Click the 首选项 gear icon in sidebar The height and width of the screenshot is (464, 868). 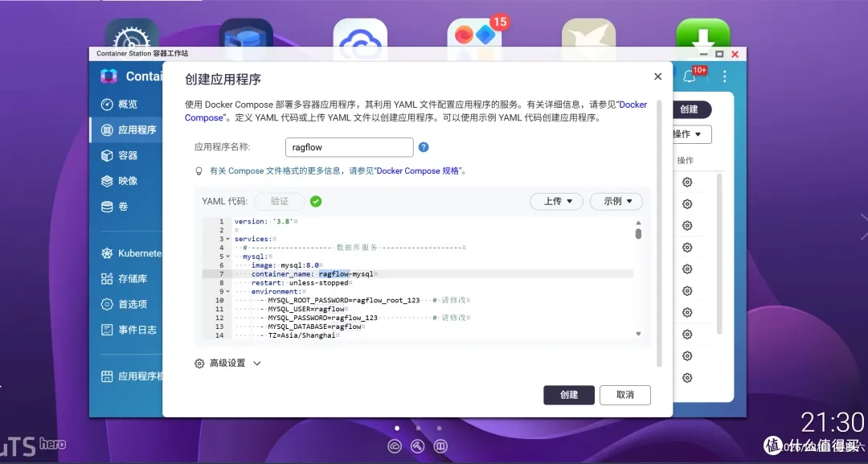(x=107, y=304)
